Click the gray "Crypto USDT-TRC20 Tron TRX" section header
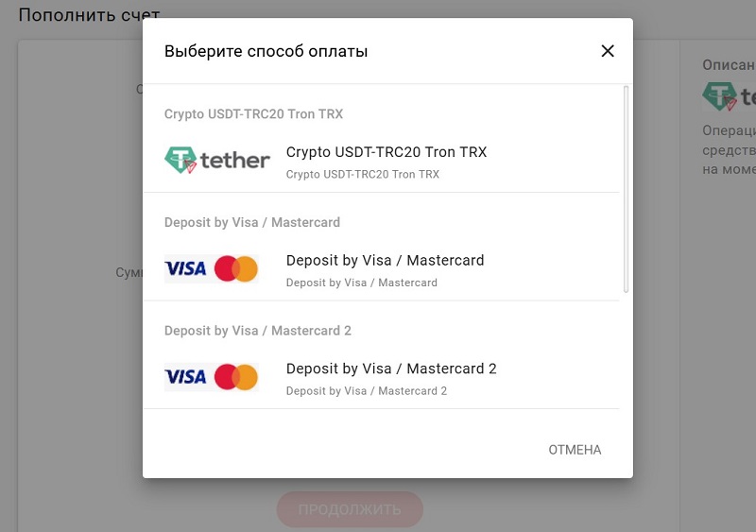The height and width of the screenshot is (532, 756). [253, 114]
